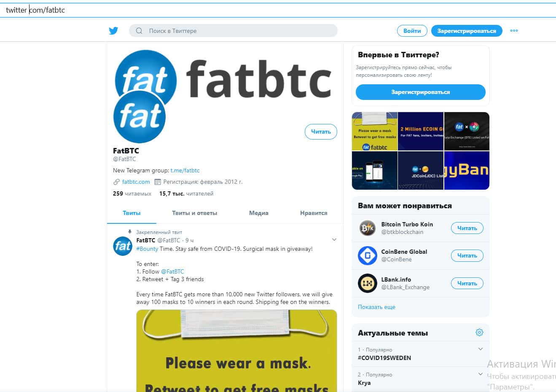This screenshot has height=392, width=556.
Task: Open the t.me/fatbtc Telegram link
Action: (185, 170)
